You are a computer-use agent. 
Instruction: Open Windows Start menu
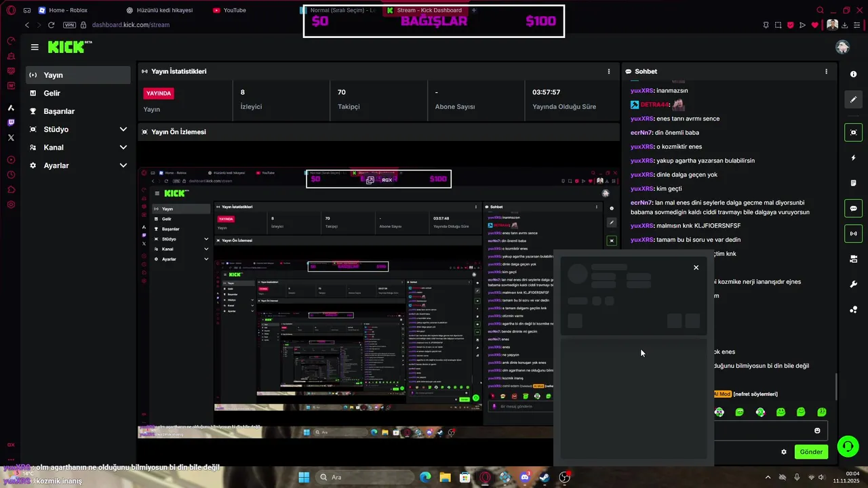click(x=304, y=477)
